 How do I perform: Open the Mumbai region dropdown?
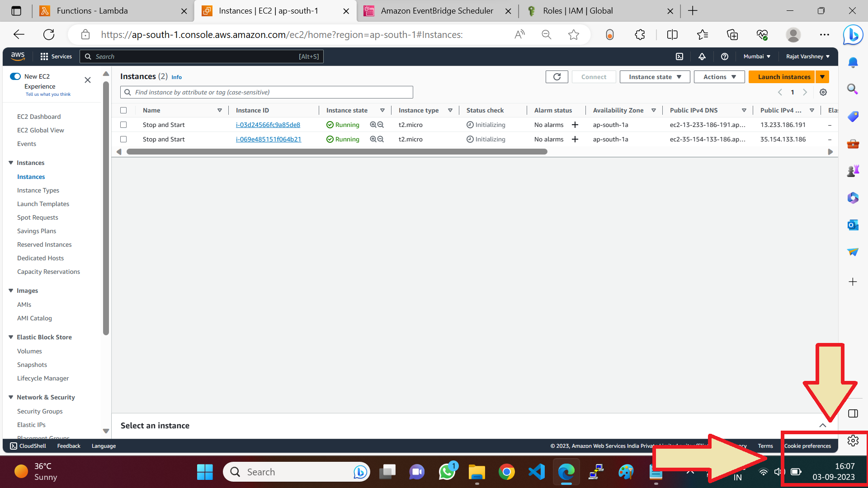coord(756,56)
